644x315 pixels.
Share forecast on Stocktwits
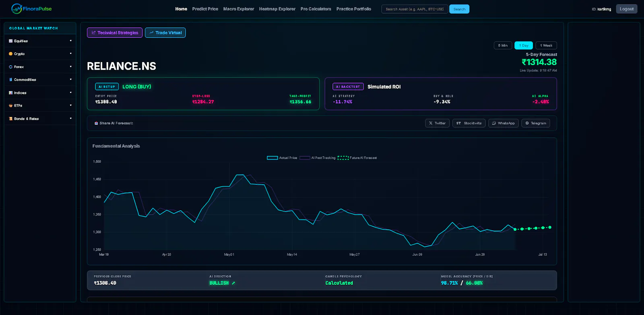tap(469, 123)
